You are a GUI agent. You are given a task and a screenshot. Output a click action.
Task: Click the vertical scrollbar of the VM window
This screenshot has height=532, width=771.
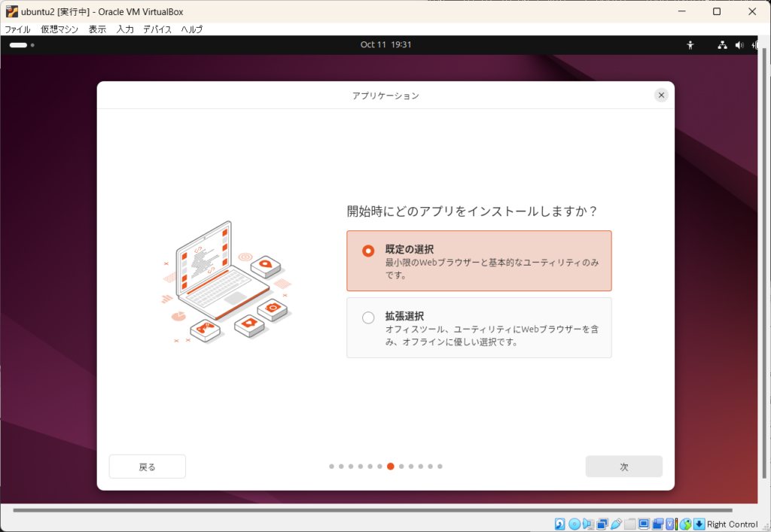[x=764, y=263]
